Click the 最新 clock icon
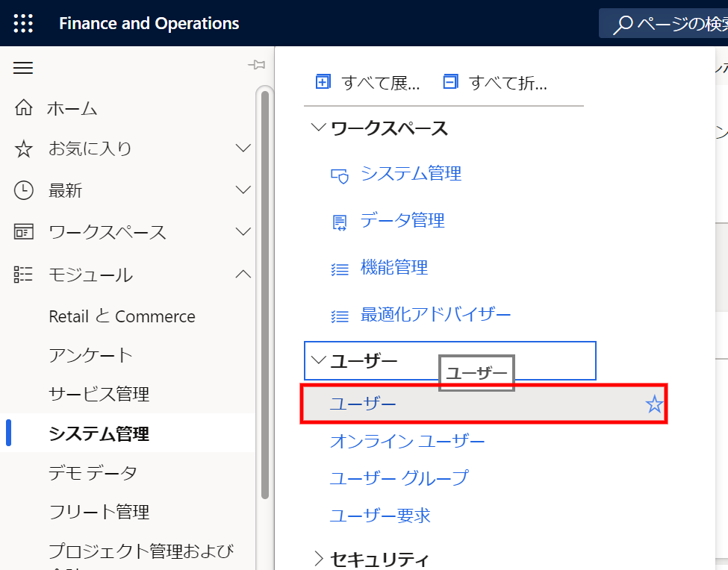Screen dimensions: 728x570 [x=23, y=190]
